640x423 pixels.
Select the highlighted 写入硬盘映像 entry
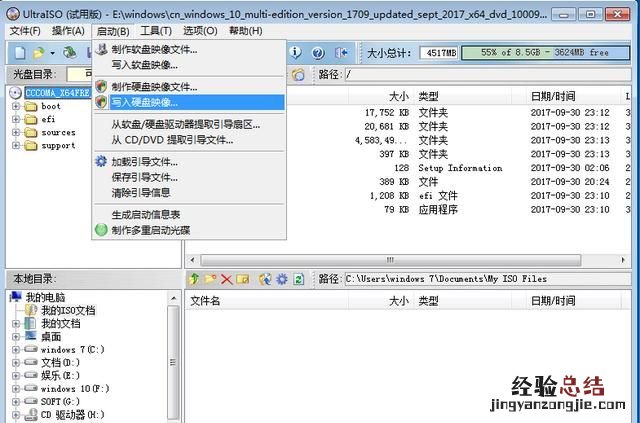pyautogui.click(x=189, y=102)
